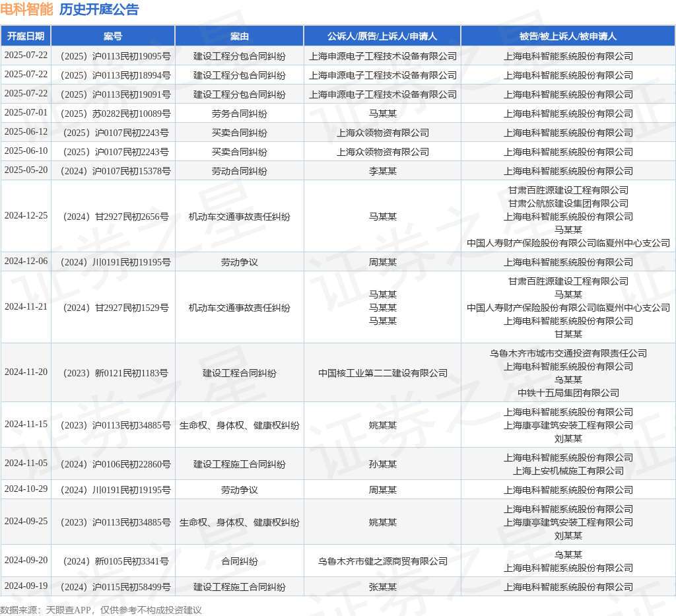The width and height of the screenshot is (676, 616).
Task: Select 劳动争议 in the 2024-10-29 row
Action: (239, 490)
